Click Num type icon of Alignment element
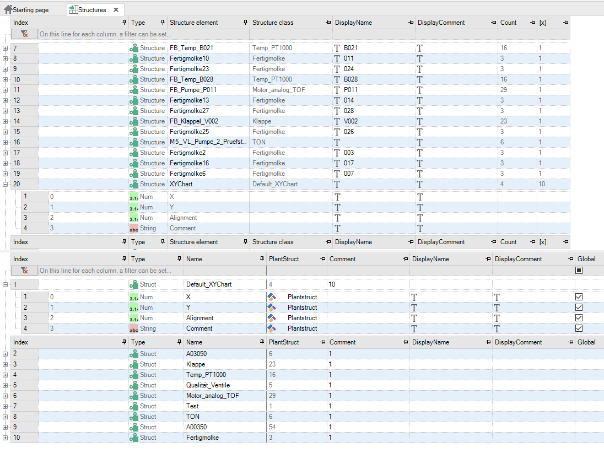The image size is (604, 455). click(x=134, y=218)
